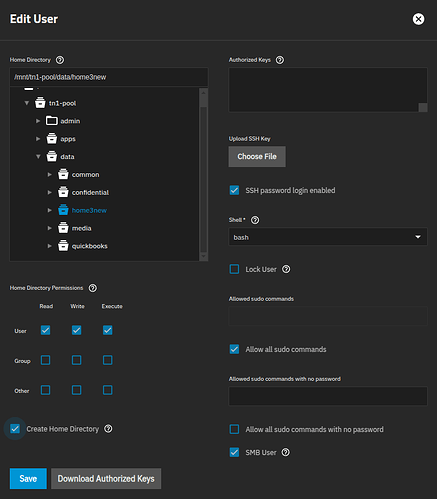This screenshot has width=437, height=499.
Task: Open help tooltip for Authorized Keys
Action: (280, 60)
